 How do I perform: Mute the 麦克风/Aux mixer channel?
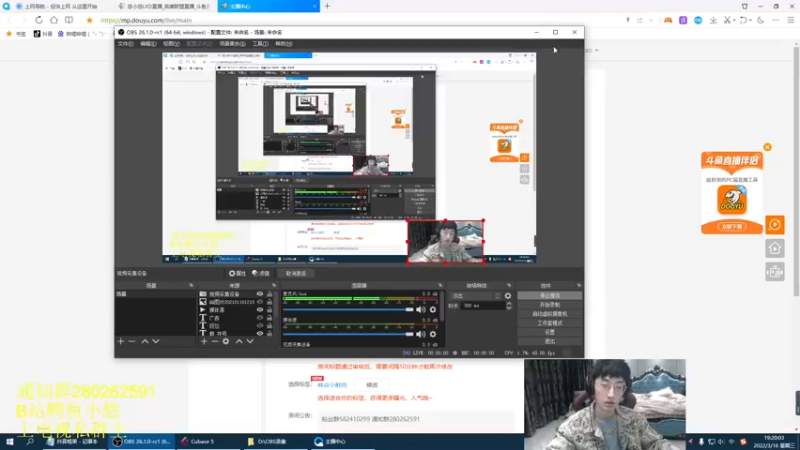(x=420, y=310)
